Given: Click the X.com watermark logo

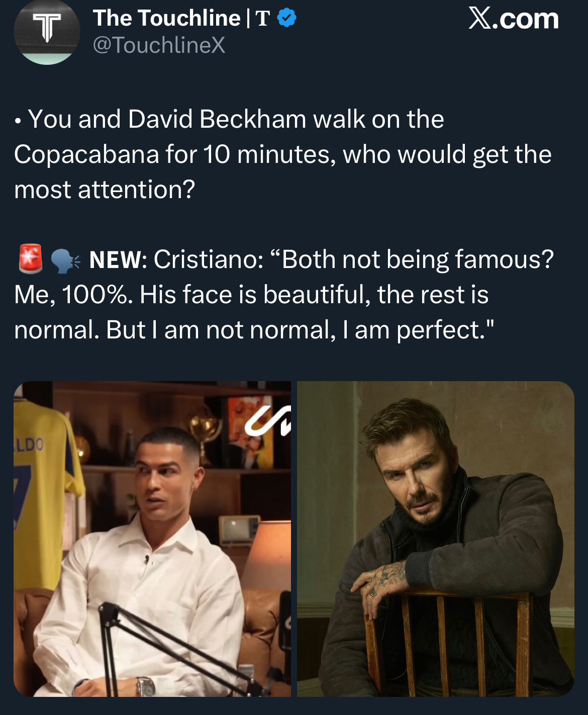Looking at the screenshot, I should 513,19.
